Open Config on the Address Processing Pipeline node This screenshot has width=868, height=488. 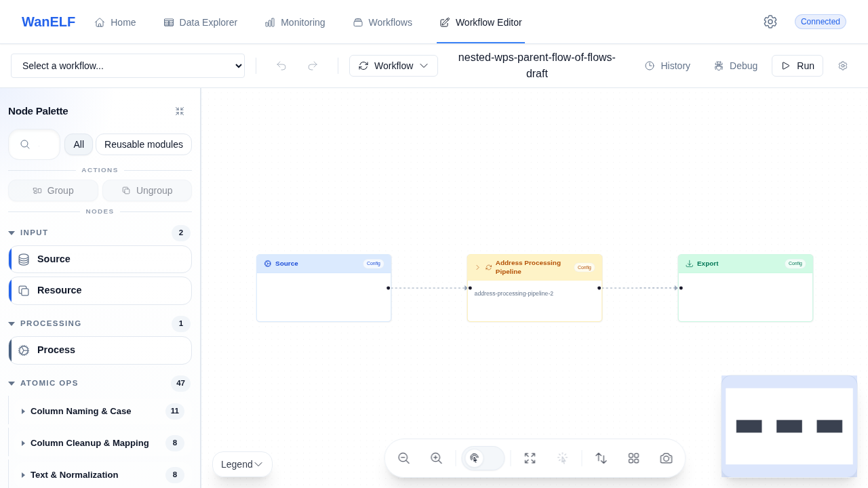585,268
